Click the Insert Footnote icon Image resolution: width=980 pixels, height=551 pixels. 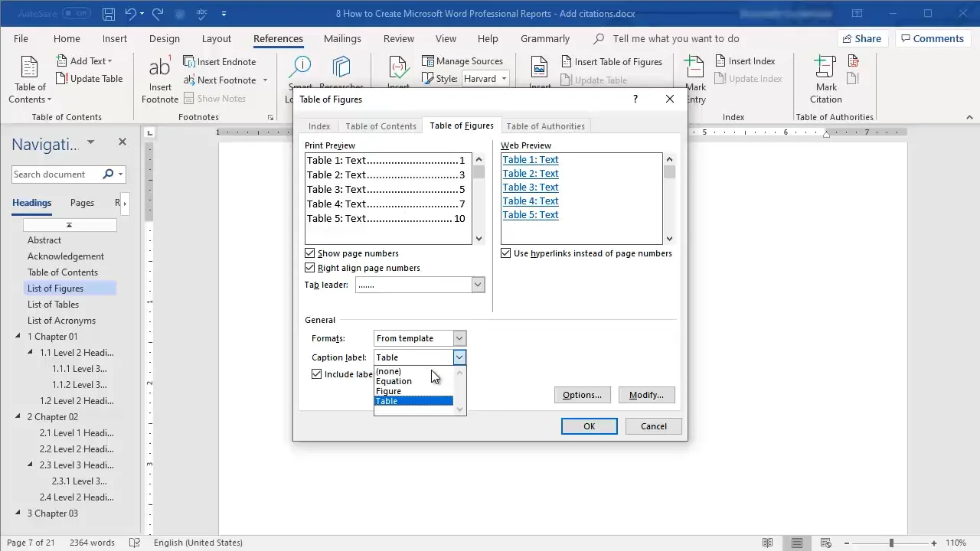160,68
